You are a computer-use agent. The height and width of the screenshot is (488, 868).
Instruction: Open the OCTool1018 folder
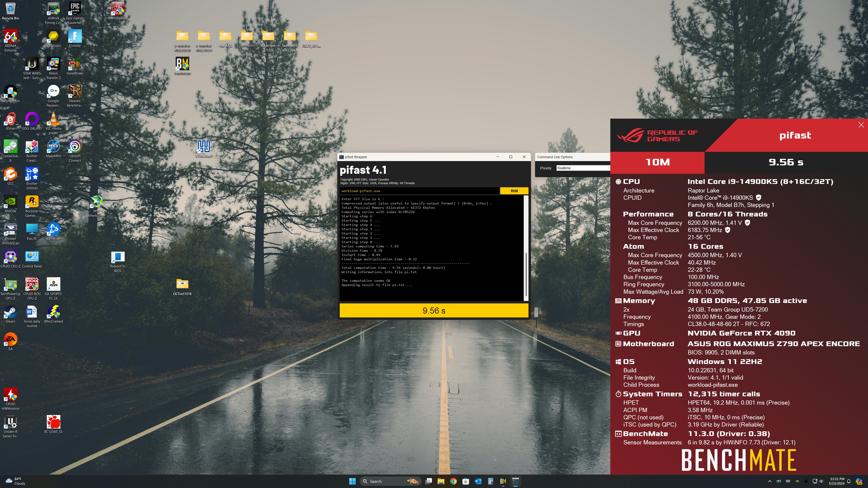[x=182, y=287]
